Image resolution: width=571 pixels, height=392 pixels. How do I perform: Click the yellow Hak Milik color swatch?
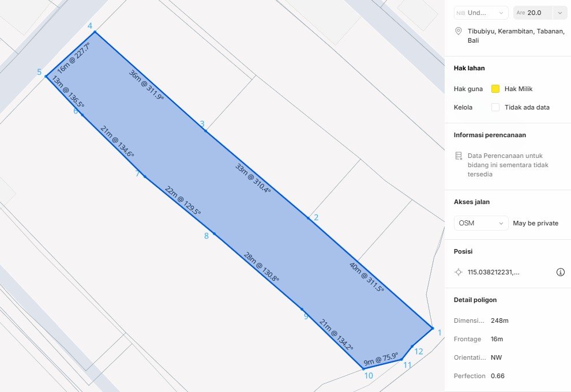[495, 89]
